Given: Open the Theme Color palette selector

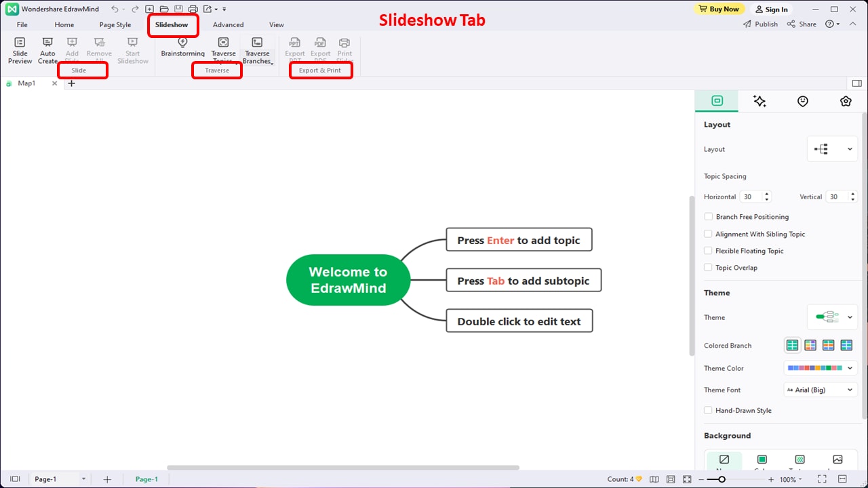Looking at the screenshot, I should coord(821,368).
